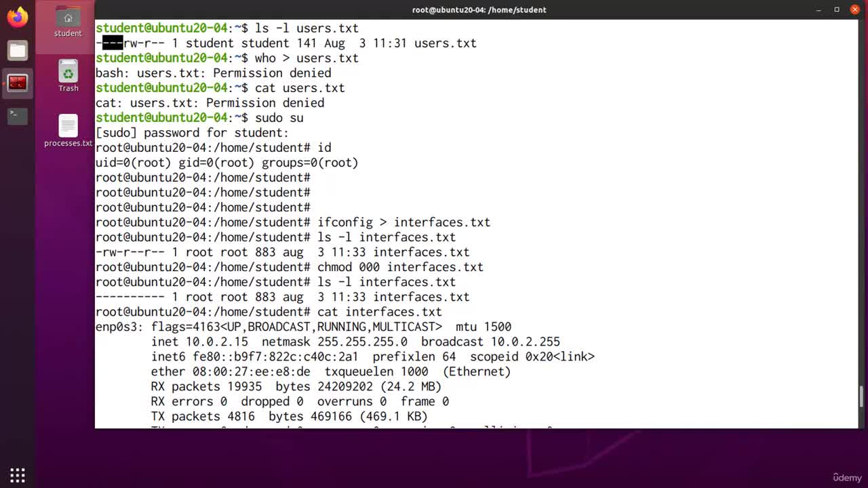Viewport: 868px width, 488px height.
Task: Click the 'cat users.txt' command
Action: [300, 87]
